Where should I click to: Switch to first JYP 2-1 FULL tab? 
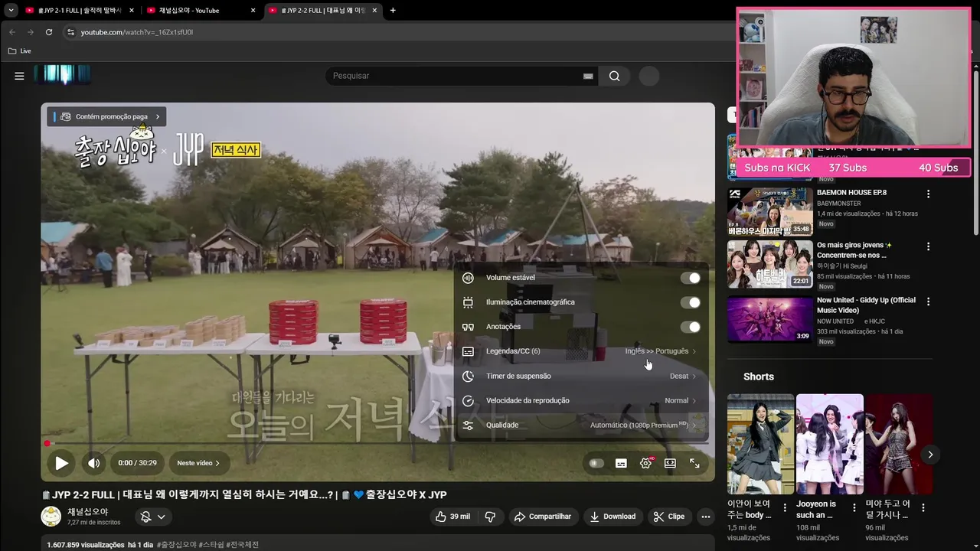(80, 11)
